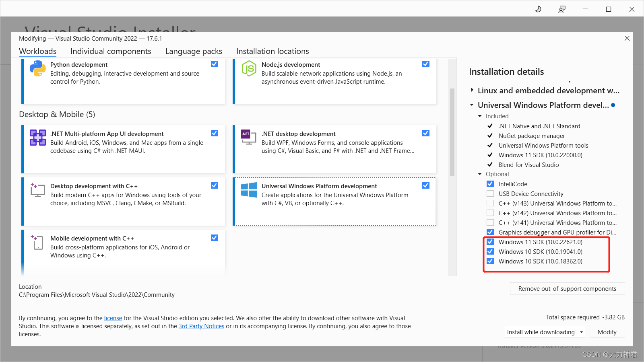Image resolution: width=644 pixels, height=362 pixels.
Task: Click the Modify button
Action: pyautogui.click(x=607, y=332)
